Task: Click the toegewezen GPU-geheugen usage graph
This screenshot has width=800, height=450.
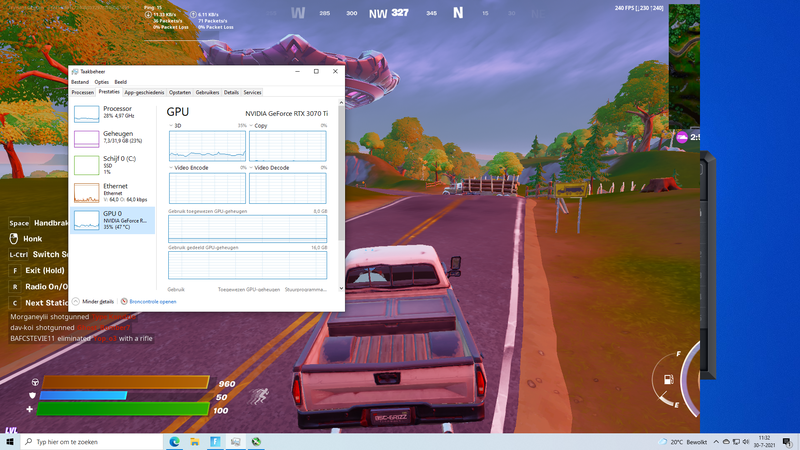Action: pos(247,229)
